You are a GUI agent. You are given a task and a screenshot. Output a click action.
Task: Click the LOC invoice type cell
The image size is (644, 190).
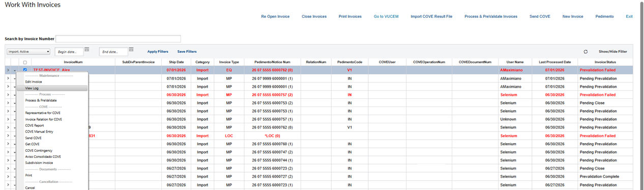coord(229,135)
